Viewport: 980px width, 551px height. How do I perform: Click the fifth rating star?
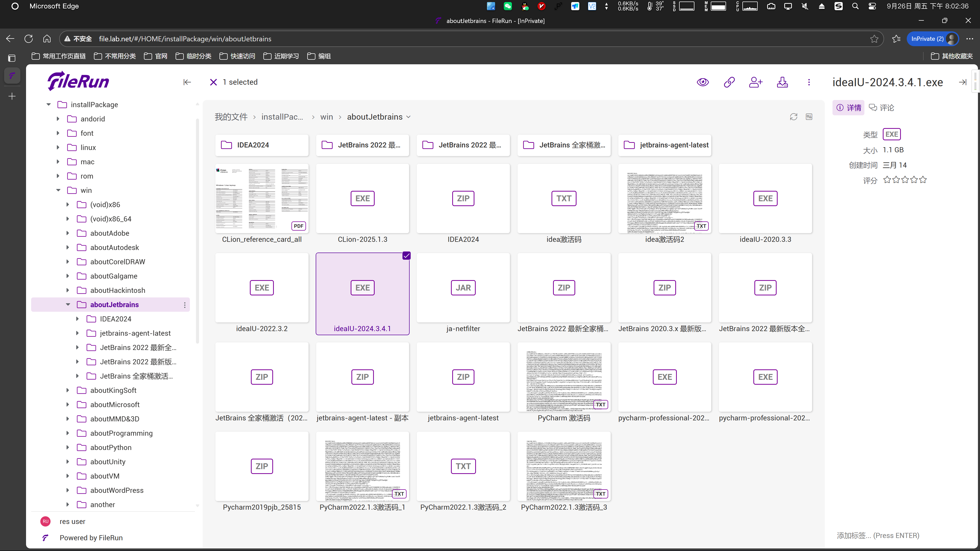(923, 180)
